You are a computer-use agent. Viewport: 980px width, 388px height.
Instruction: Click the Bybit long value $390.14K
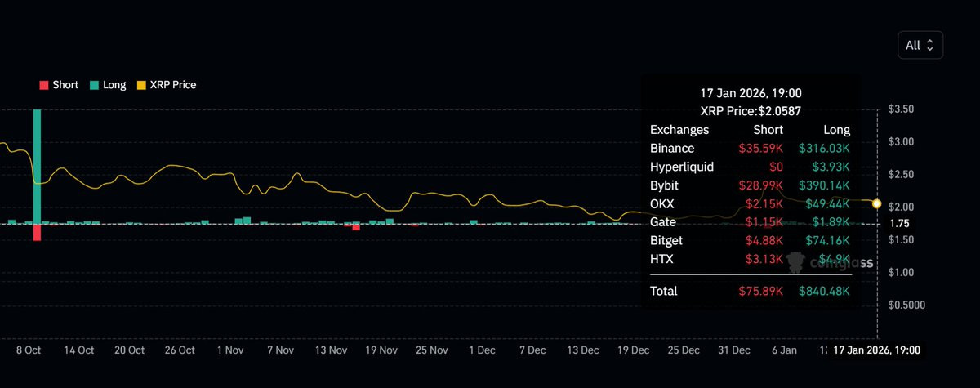(x=822, y=185)
